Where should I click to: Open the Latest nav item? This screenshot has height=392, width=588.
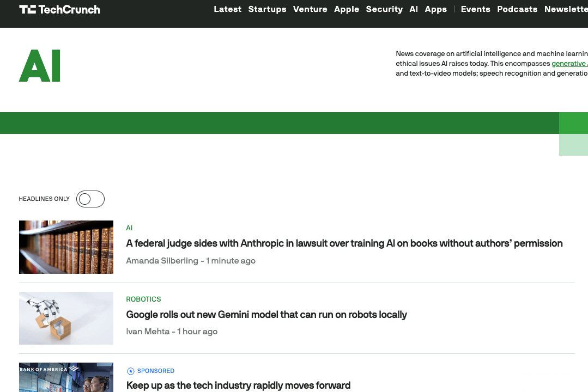click(228, 9)
